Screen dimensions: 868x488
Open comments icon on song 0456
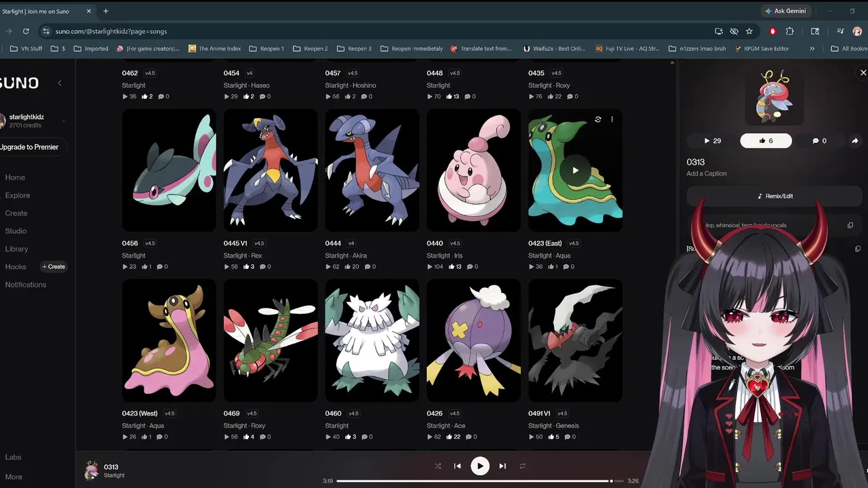point(160,267)
